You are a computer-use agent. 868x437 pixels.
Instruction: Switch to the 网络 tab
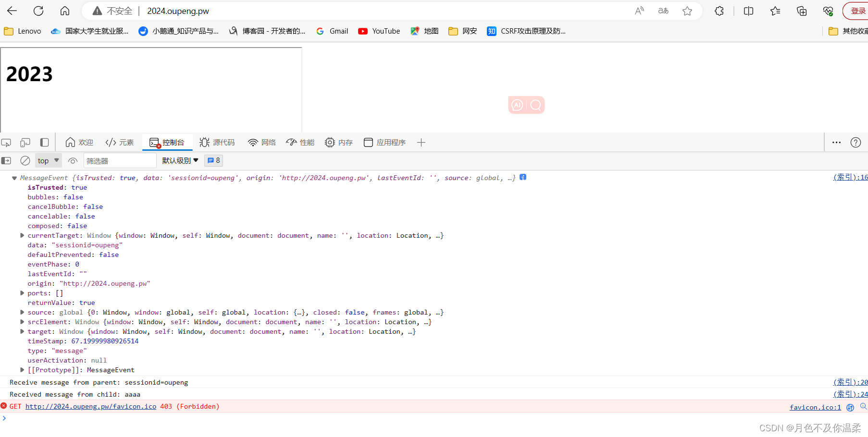pos(262,142)
